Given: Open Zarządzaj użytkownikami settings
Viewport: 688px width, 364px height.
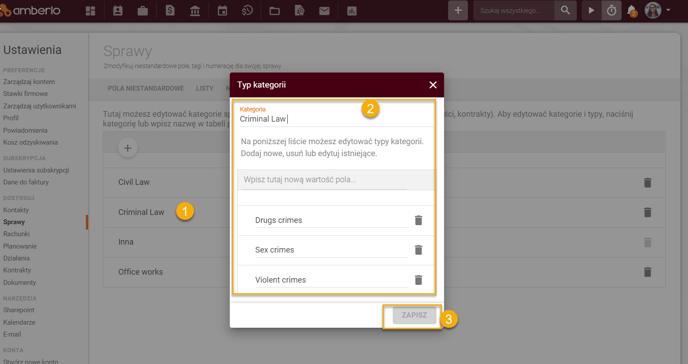Looking at the screenshot, I should pos(39,106).
